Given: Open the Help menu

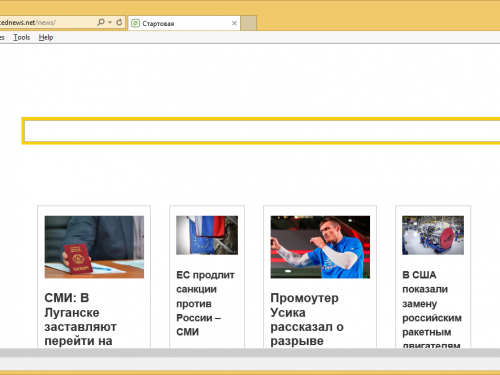Looking at the screenshot, I should tap(46, 37).
